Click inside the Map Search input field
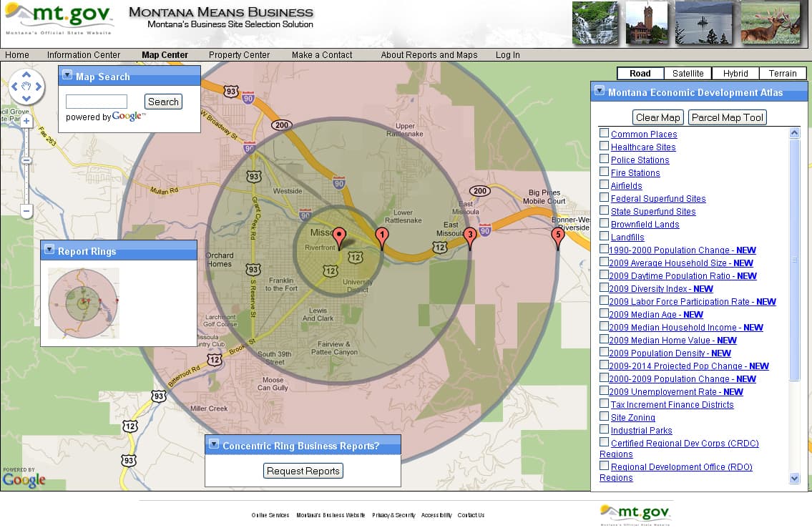812x528 pixels. pyautogui.click(x=97, y=101)
